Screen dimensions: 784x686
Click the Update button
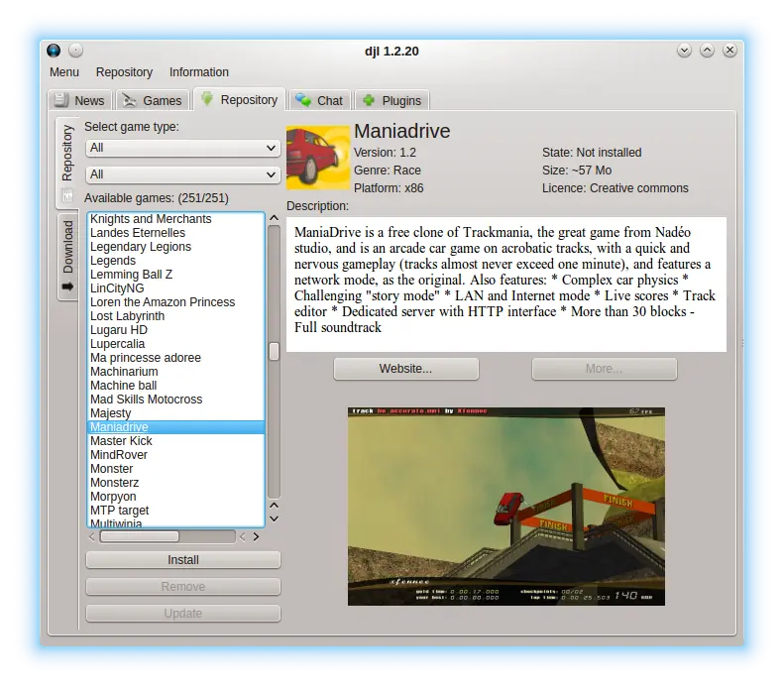[183, 614]
